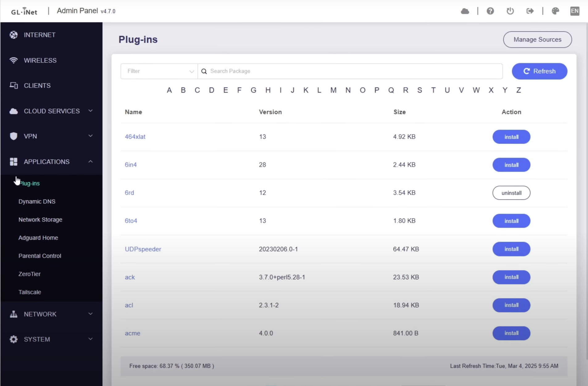The width and height of the screenshot is (588, 386).
Task: Open the acme package link
Action: (x=132, y=333)
